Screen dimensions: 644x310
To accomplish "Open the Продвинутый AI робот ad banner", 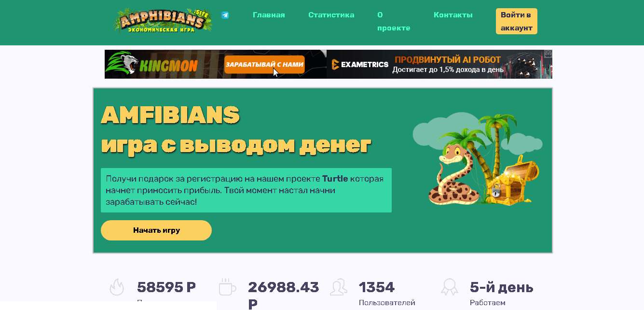I will (439, 64).
